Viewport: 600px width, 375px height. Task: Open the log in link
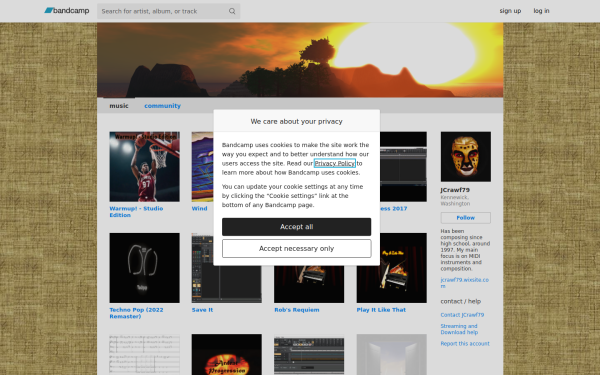tap(541, 11)
